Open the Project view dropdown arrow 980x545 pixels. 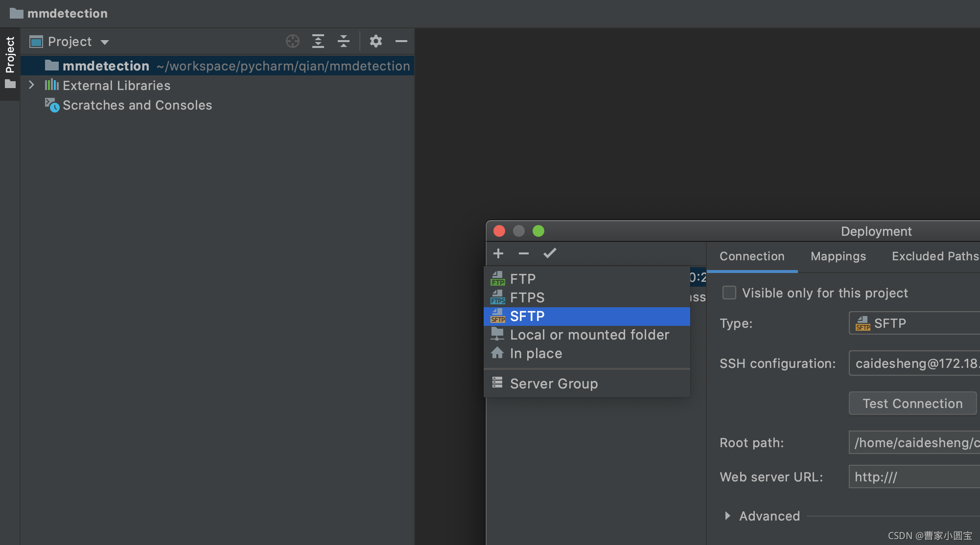tap(105, 42)
